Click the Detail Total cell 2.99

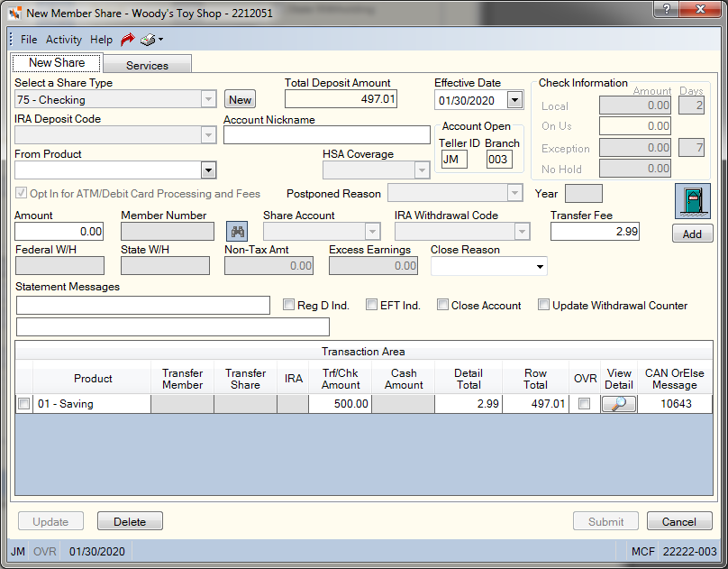pyautogui.click(x=469, y=404)
